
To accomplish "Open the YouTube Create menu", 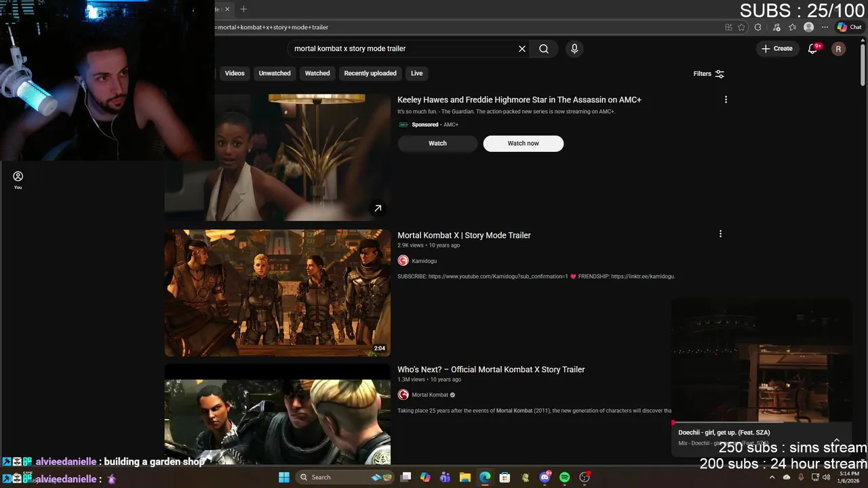I will point(777,49).
